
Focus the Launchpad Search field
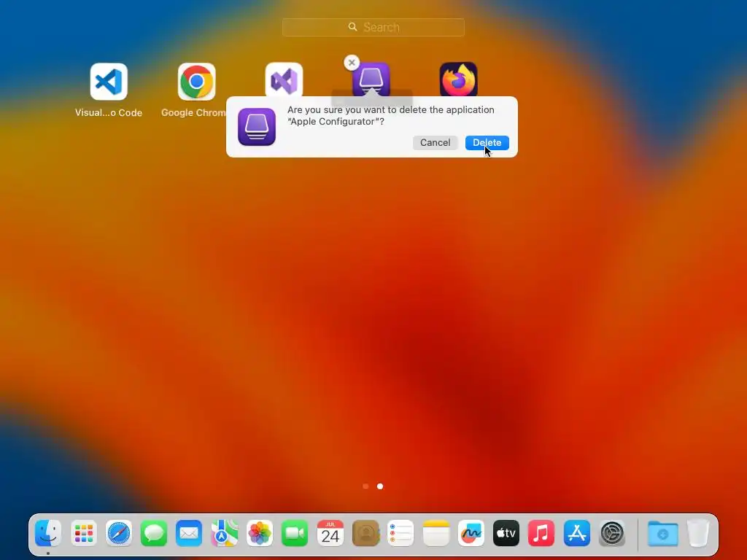tap(373, 27)
